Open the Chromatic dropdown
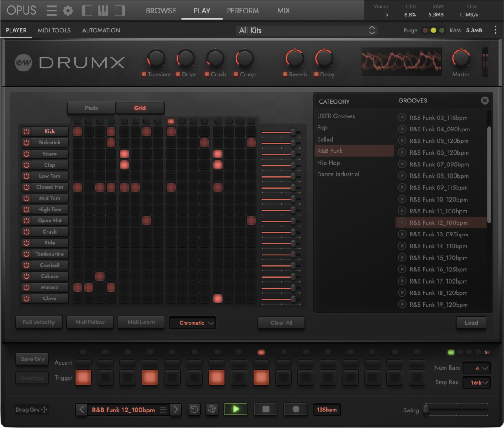The image size is (504, 428). 192,323
